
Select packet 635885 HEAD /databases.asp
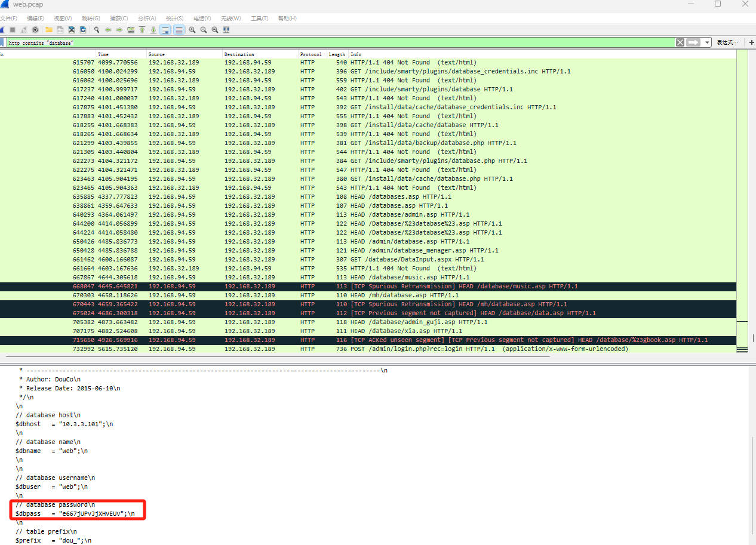click(368, 196)
